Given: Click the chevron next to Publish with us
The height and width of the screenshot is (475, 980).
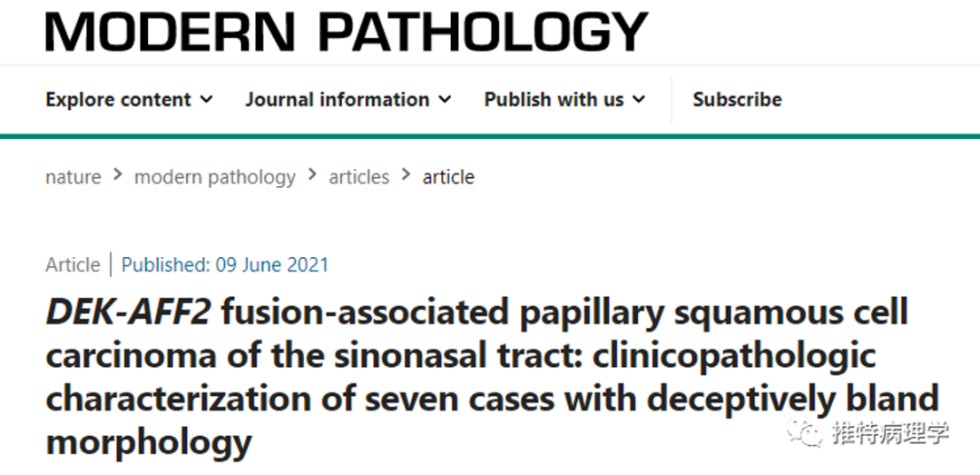Looking at the screenshot, I should click(639, 99).
